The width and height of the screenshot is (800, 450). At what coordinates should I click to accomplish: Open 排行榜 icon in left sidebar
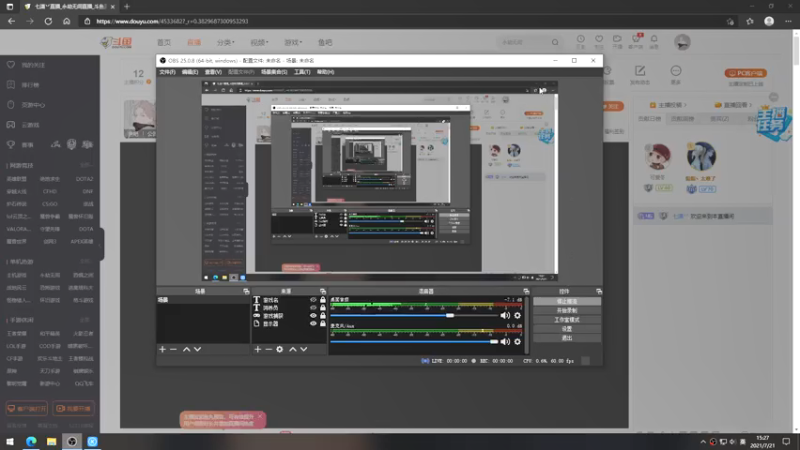tap(11, 85)
